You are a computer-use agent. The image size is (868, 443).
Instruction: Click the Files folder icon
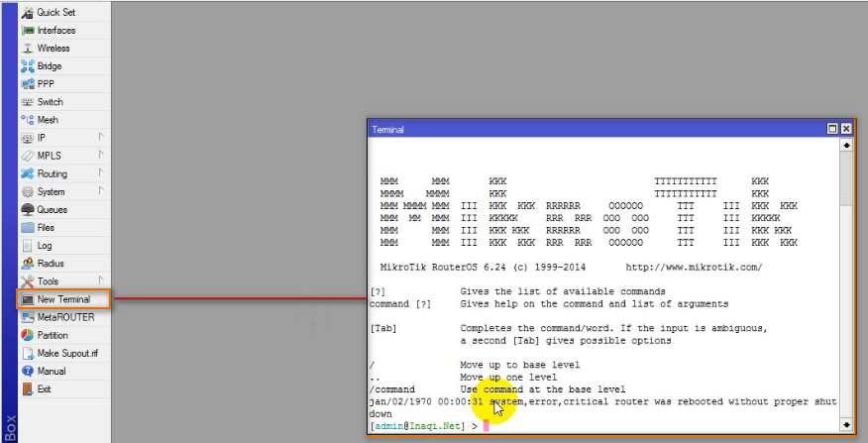click(27, 228)
